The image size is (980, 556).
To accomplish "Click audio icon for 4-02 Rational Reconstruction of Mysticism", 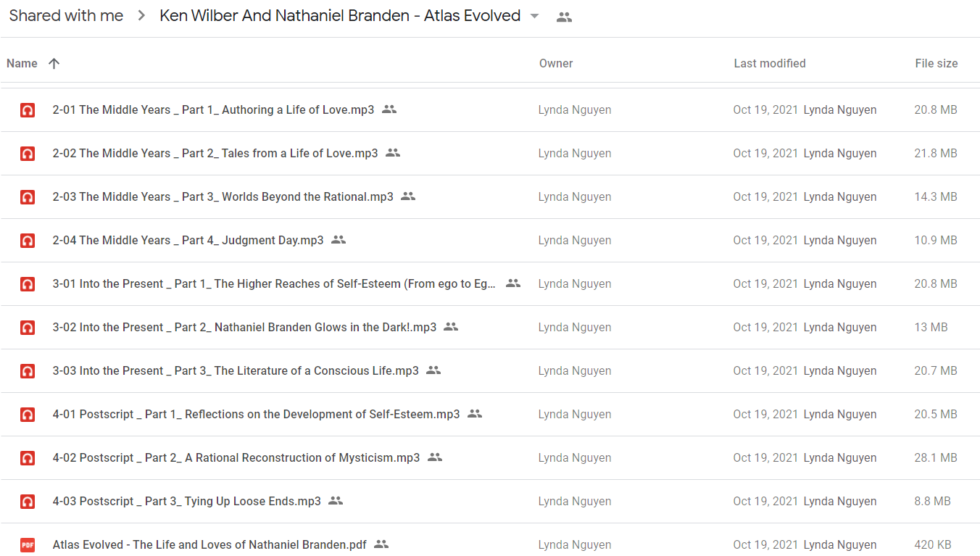I will click(28, 458).
